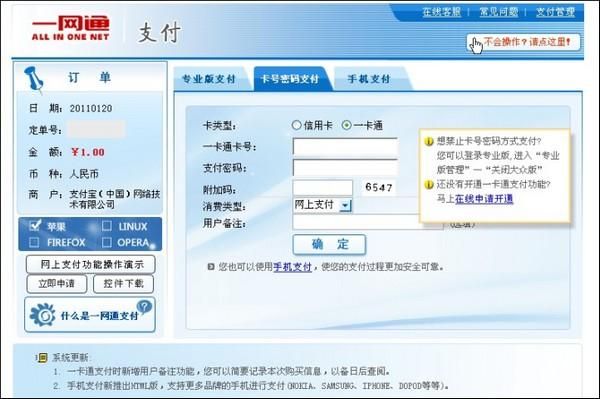
Task: Click the gear icon in 什么是一网通支付
Action: pos(42,315)
